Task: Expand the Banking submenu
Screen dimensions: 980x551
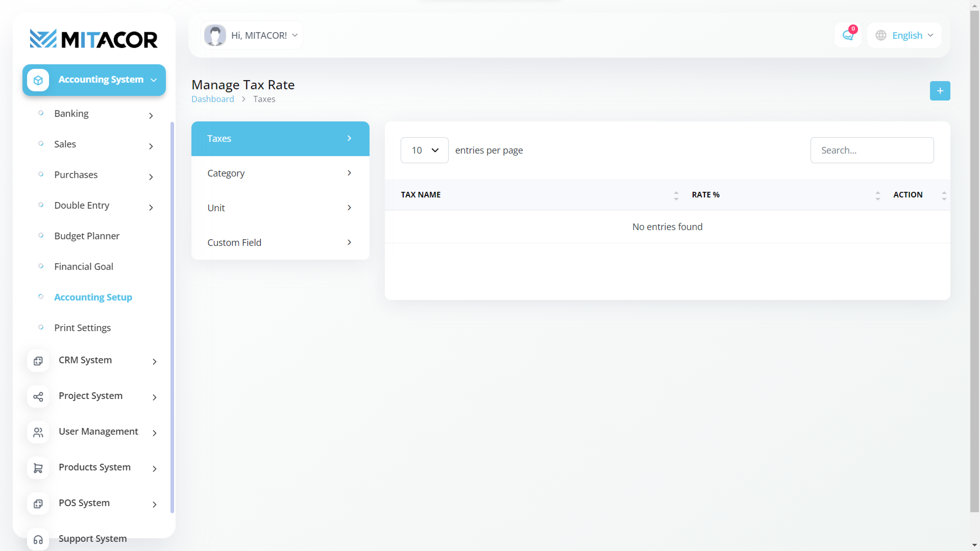Action: 151,115
